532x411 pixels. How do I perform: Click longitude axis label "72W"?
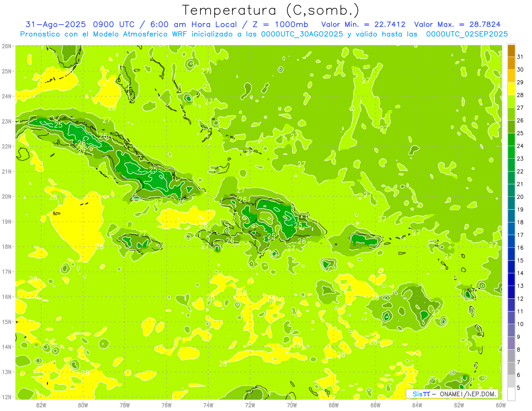(250, 405)
